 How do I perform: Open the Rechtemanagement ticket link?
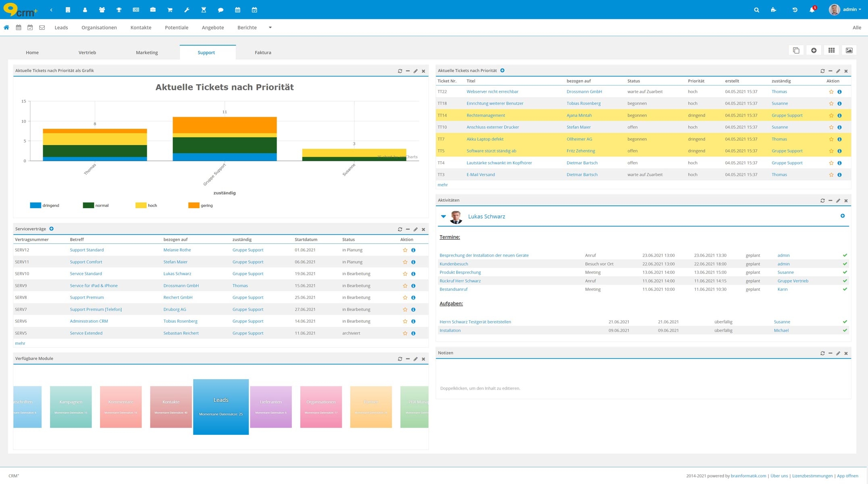pos(485,115)
